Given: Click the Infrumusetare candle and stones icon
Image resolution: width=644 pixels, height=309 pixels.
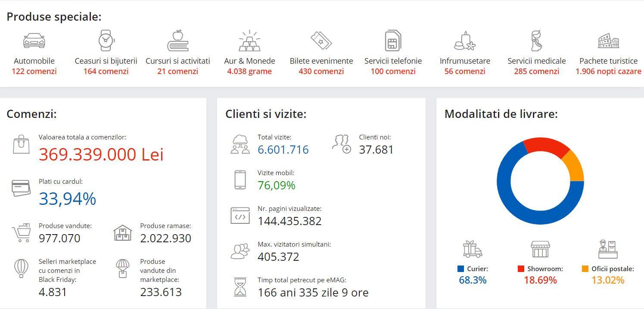Looking at the screenshot, I should (465, 41).
